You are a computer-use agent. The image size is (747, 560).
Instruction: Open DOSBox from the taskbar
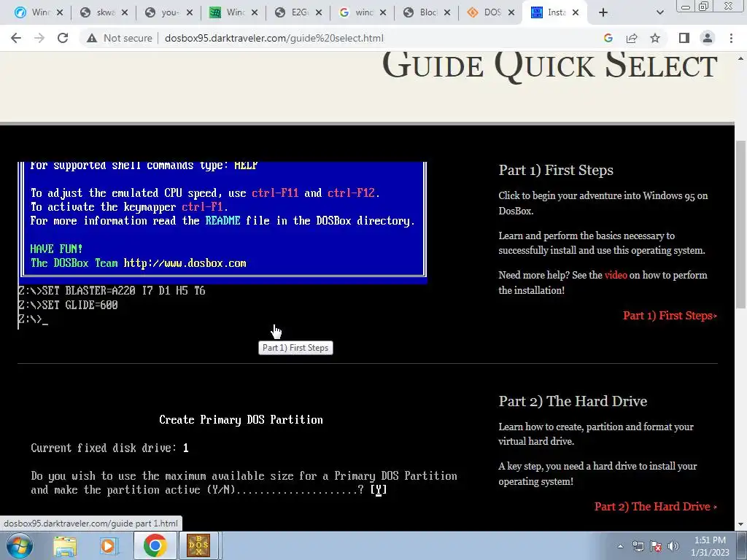(198, 545)
